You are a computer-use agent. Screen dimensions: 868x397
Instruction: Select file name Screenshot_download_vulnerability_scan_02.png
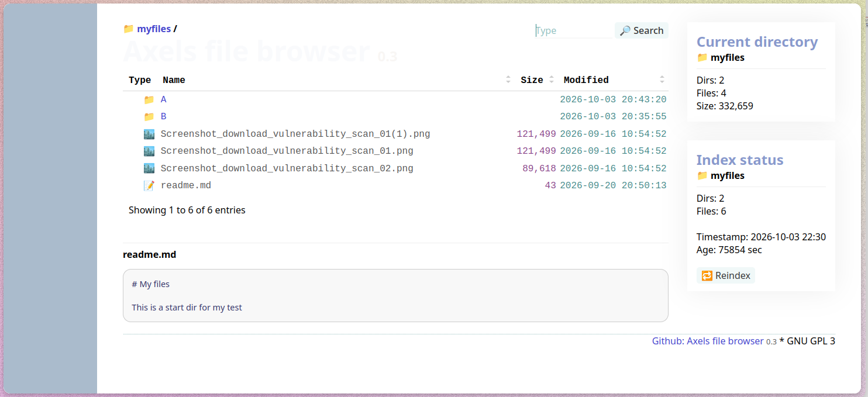pos(287,168)
